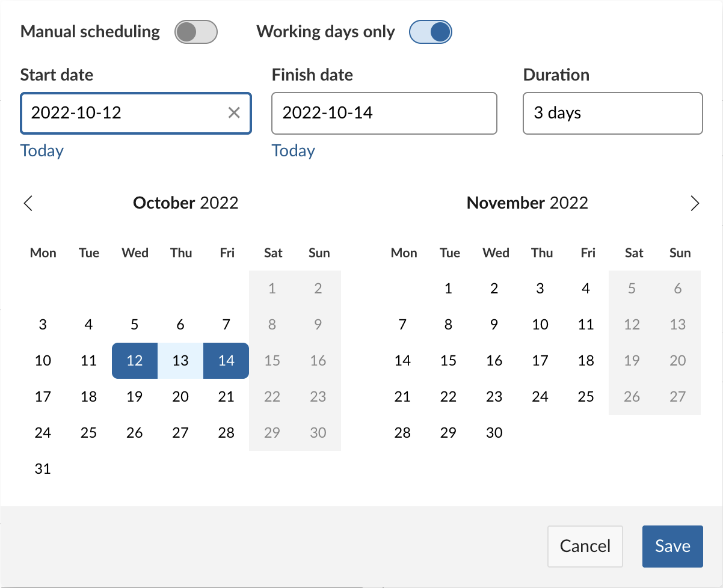The height and width of the screenshot is (588, 723).
Task: Select October 14 in the calendar
Action: coord(226,361)
